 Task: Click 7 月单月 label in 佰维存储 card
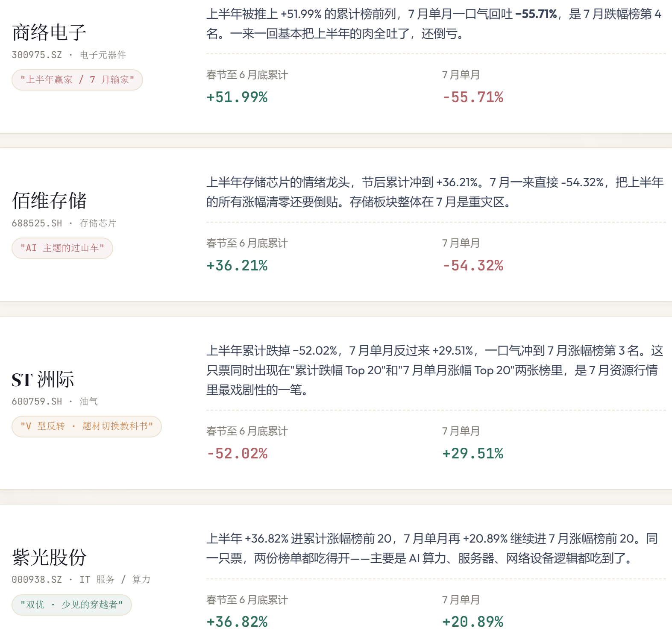click(x=461, y=243)
